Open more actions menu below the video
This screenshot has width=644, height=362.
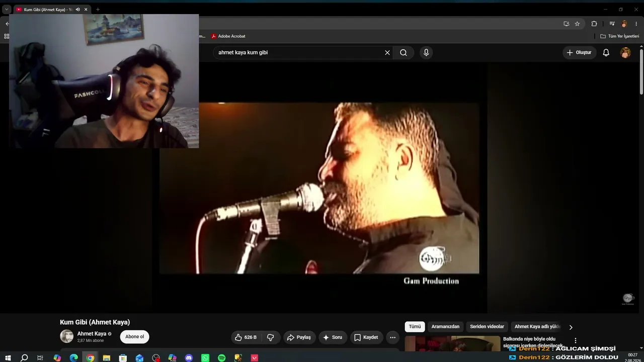pos(392,337)
